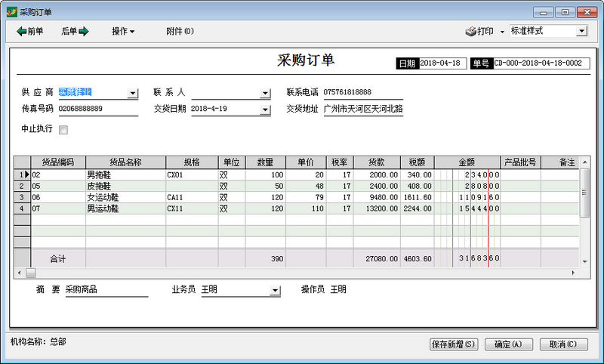Image resolution: width=604 pixels, height=364 pixels.
Task: Click spec cell CA11
Action: (x=192, y=197)
